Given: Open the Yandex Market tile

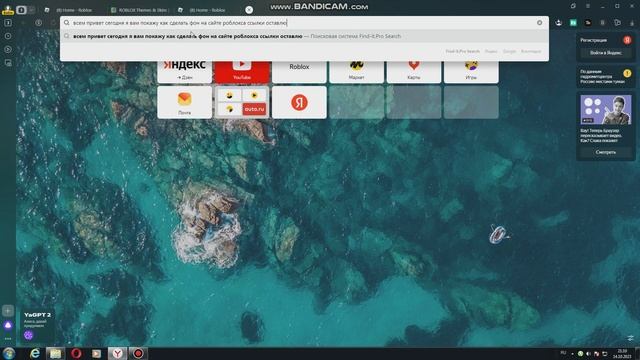Looking at the screenshot, I should 356,72.
